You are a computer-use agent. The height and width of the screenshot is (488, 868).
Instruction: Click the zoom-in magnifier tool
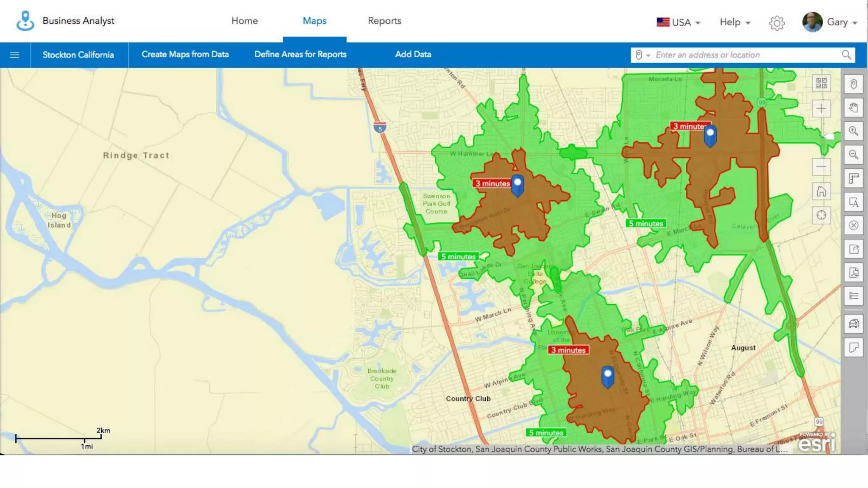[853, 131]
